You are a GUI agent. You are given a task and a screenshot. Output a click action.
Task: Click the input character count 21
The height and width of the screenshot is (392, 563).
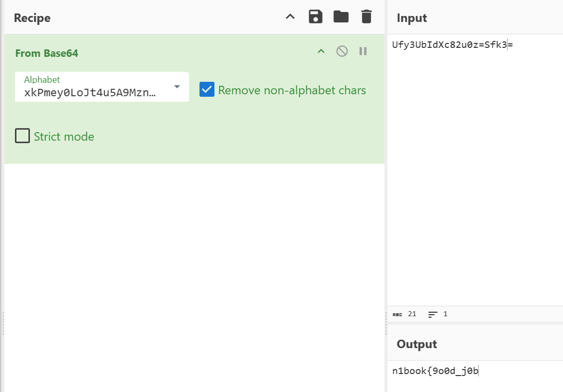[412, 314]
